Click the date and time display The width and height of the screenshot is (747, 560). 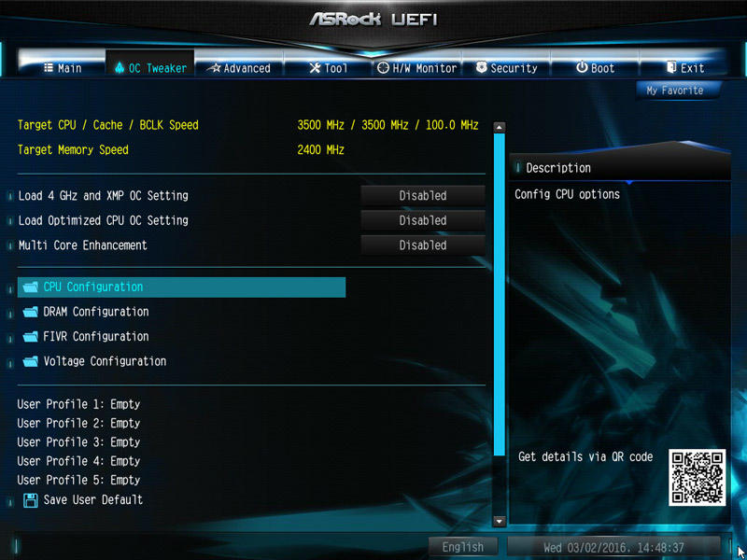[x=613, y=547]
